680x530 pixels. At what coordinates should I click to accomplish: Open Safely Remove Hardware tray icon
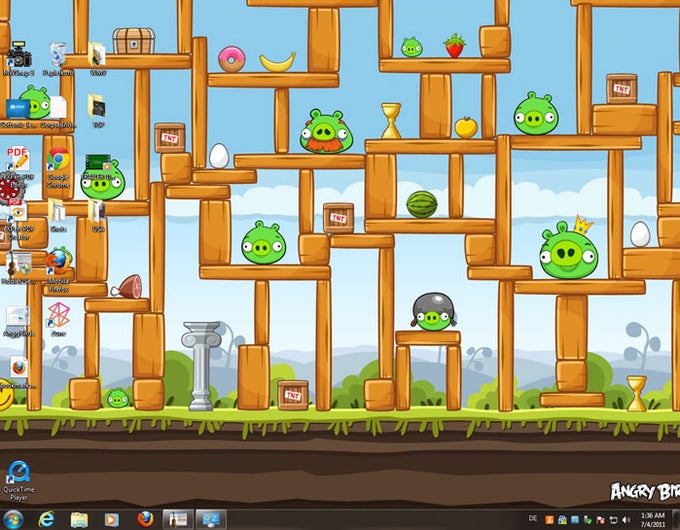point(588,520)
